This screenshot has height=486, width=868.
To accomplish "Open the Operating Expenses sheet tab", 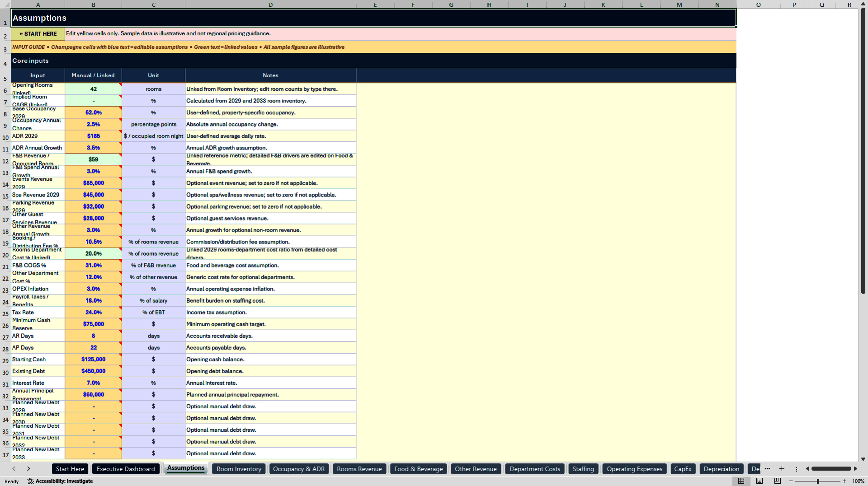I will pos(634,469).
